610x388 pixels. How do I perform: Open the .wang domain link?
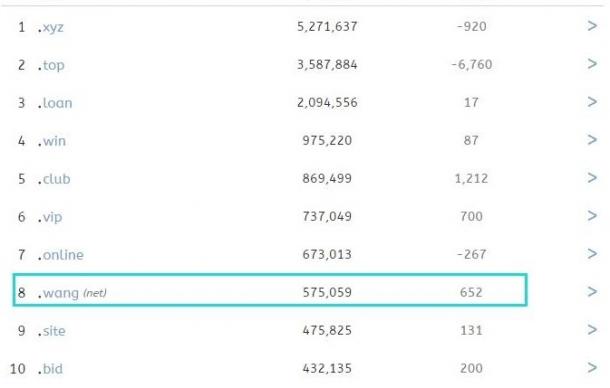point(58,293)
